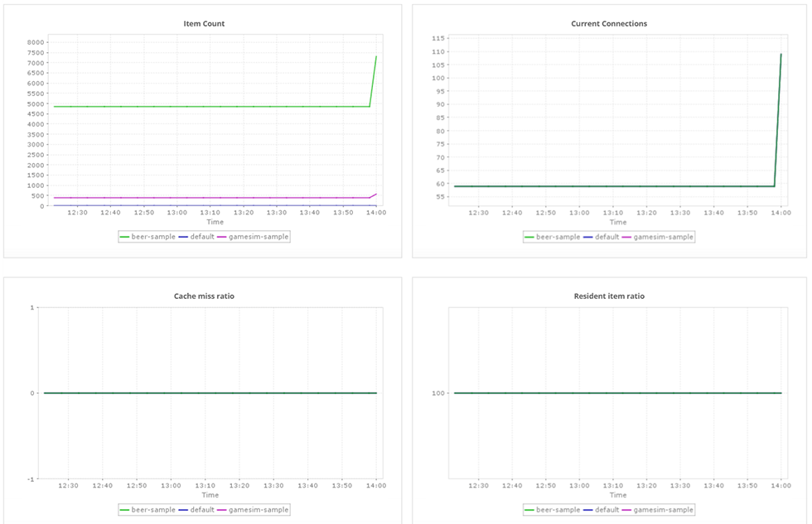Click the 13:50 label in Resident item ratio chart

pos(747,486)
